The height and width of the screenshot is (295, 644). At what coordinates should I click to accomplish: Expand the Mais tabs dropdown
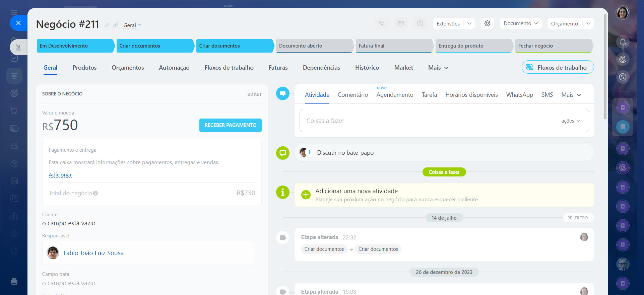pyautogui.click(x=438, y=68)
